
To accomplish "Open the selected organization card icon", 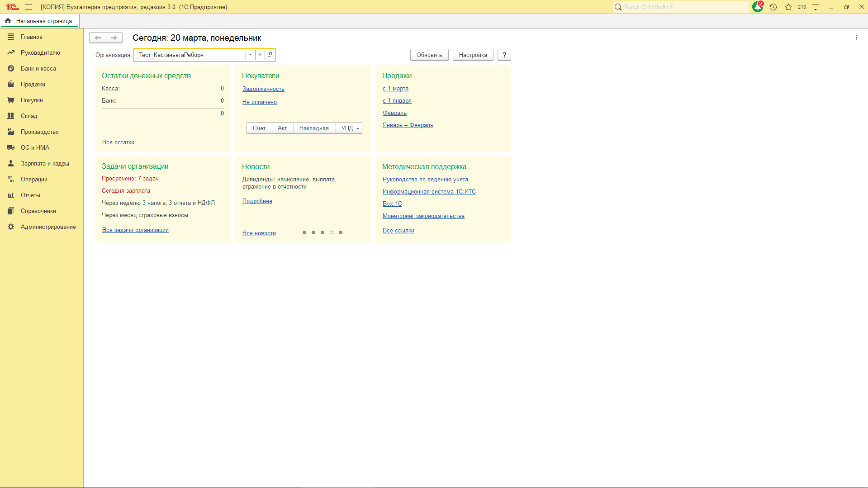I will [270, 55].
